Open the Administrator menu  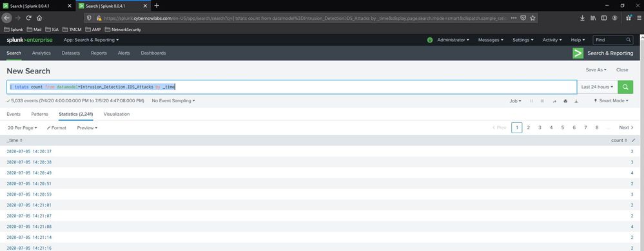click(x=453, y=40)
